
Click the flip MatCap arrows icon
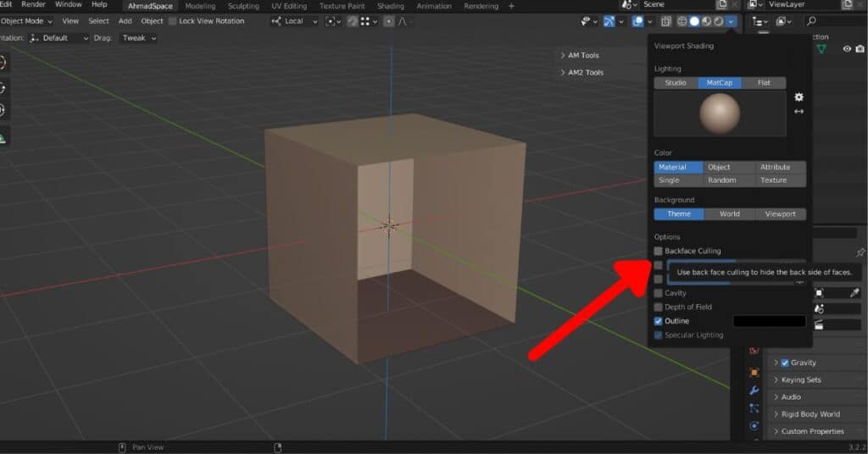[798, 112]
